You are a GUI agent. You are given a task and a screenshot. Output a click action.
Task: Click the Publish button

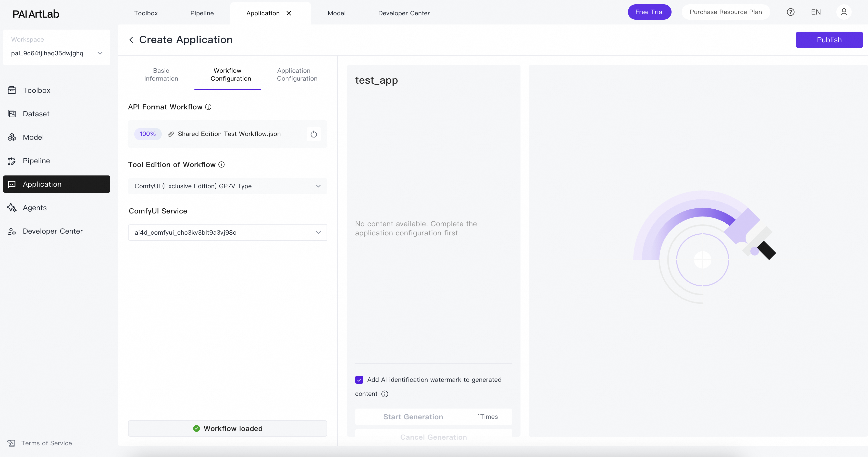tap(829, 40)
